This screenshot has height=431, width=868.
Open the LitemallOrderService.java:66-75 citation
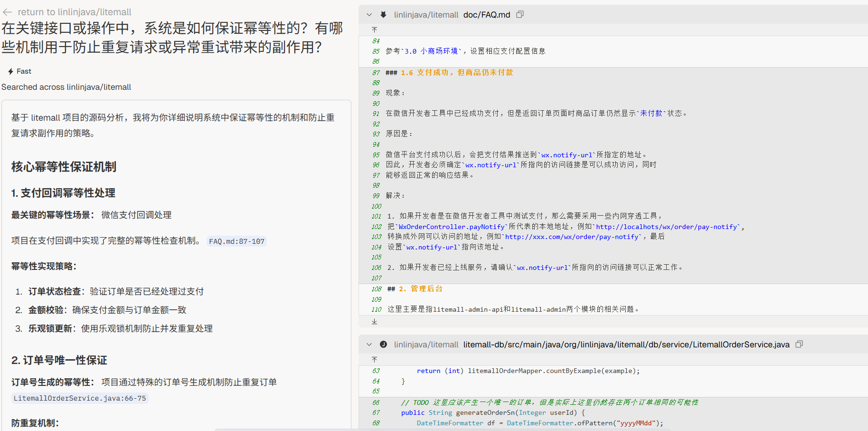pyautogui.click(x=80, y=398)
